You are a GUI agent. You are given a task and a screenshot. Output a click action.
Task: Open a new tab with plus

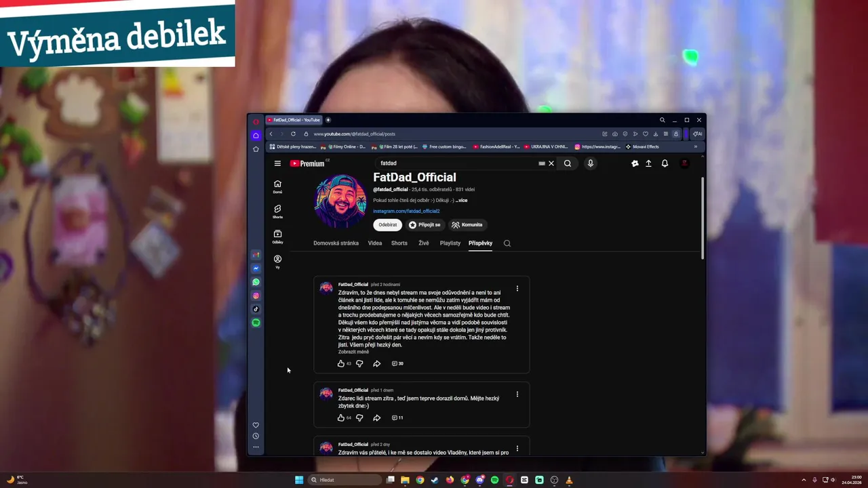[x=328, y=120]
